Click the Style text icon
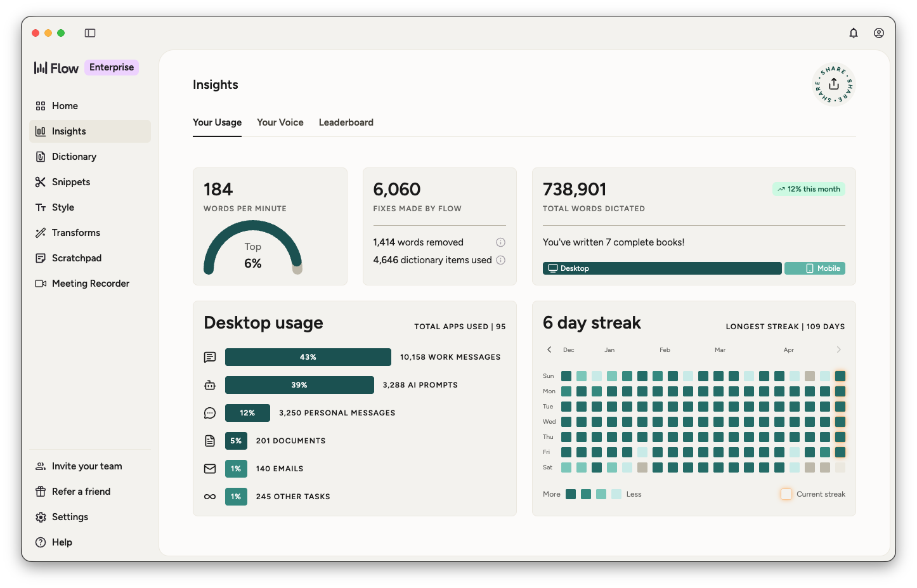Image resolution: width=917 pixels, height=588 pixels. [41, 207]
